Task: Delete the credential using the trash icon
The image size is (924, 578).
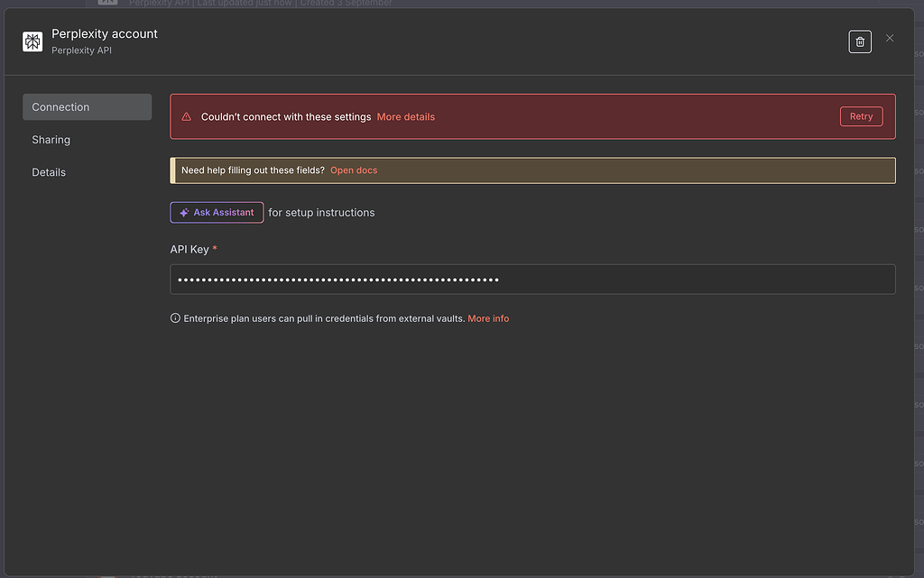Action: pyautogui.click(x=859, y=41)
